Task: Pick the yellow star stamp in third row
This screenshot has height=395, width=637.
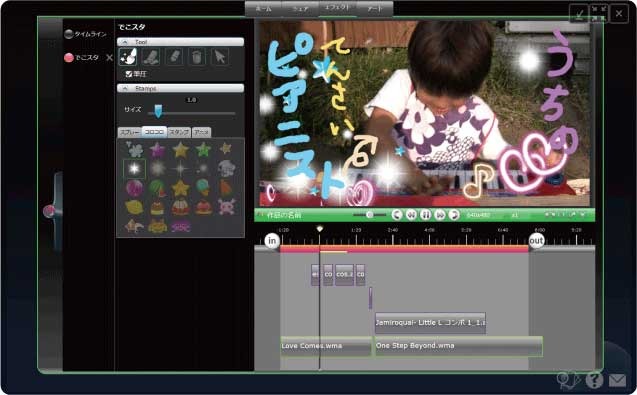Action: click(180, 188)
